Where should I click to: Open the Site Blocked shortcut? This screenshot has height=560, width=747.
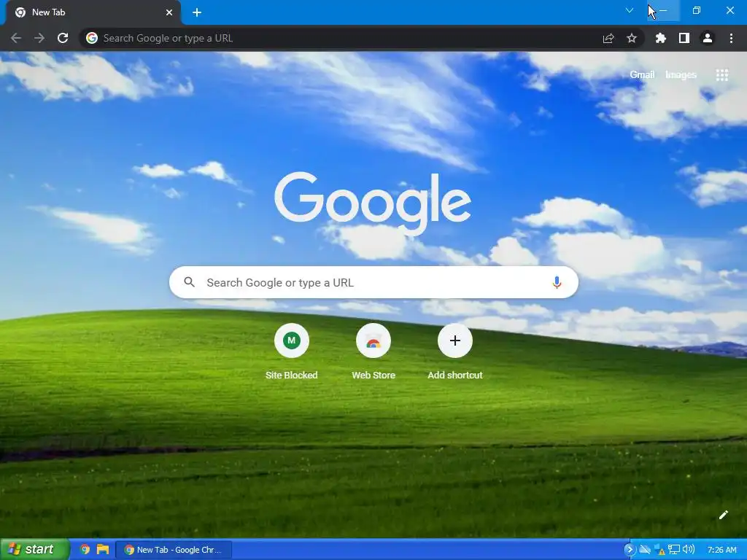[x=292, y=351]
